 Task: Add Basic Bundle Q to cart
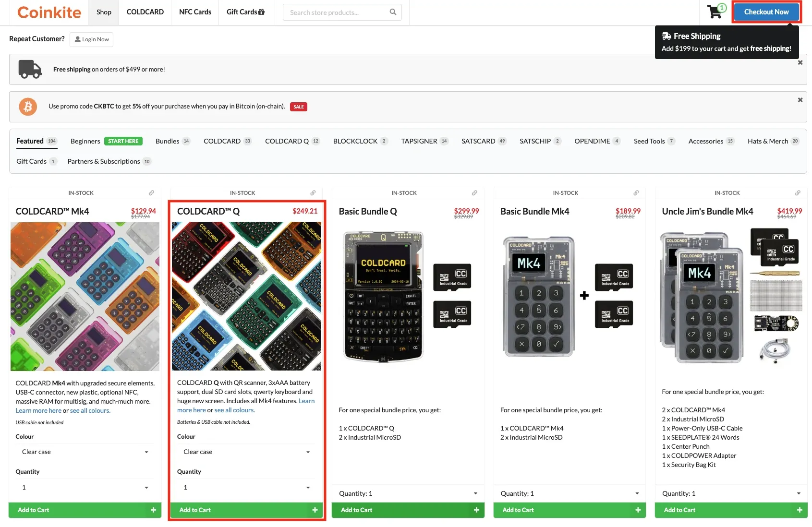pos(408,510)
